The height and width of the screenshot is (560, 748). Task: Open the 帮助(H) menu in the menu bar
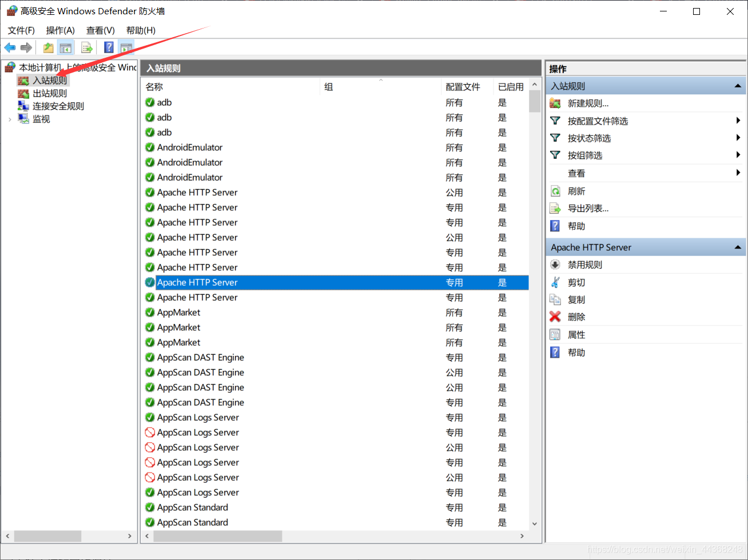141,30
